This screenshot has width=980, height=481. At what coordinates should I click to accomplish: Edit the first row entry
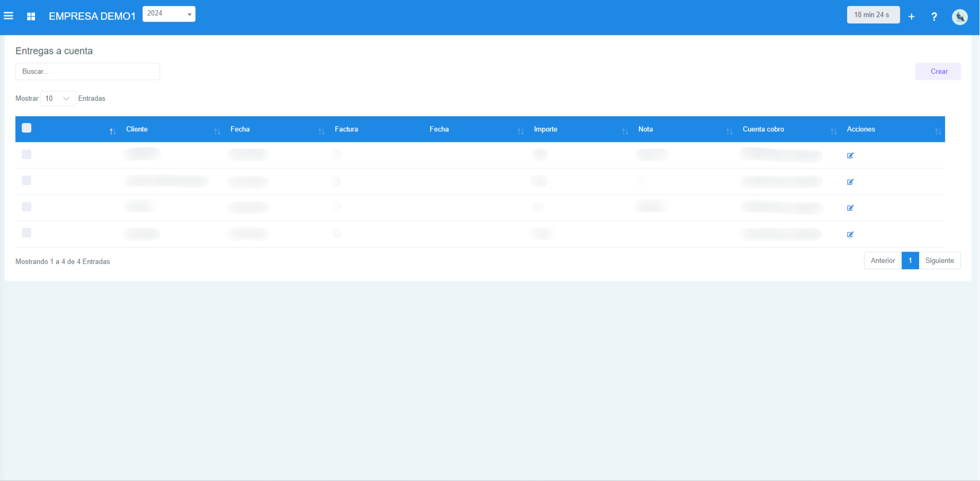coord(850,155)
